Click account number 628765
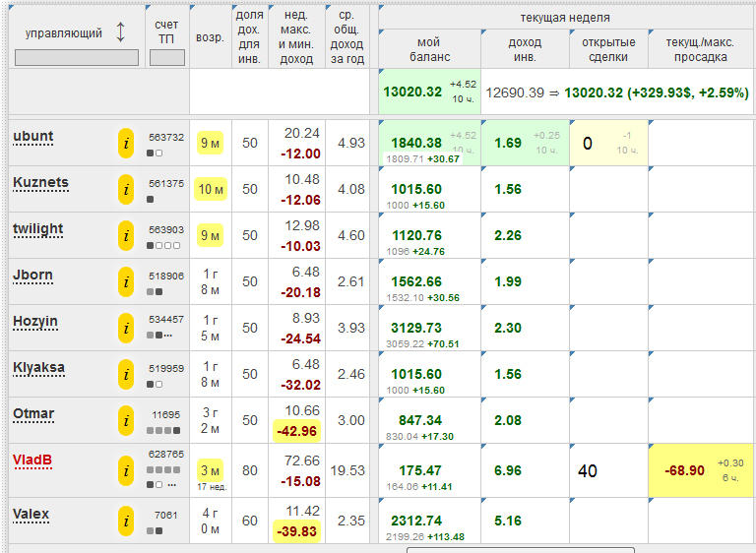Screen dimensions: 756x553 [x=166, y=455]
